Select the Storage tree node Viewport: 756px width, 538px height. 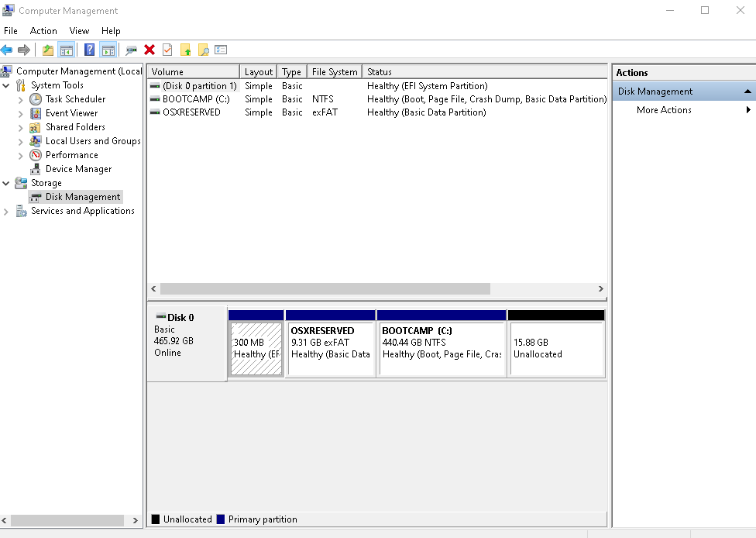(x=46, y=183)
